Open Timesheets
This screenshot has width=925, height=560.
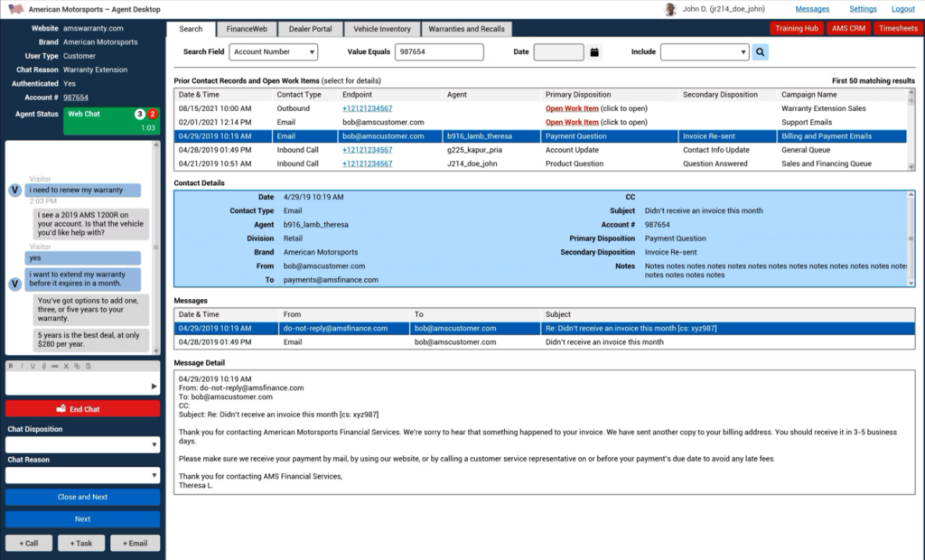point(898,28)
